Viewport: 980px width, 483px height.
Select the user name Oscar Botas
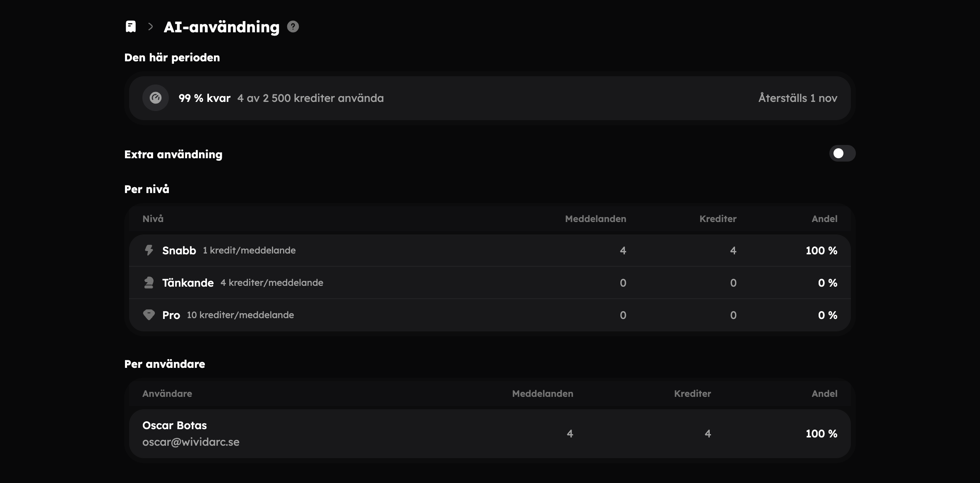click(x=175, y=425)
